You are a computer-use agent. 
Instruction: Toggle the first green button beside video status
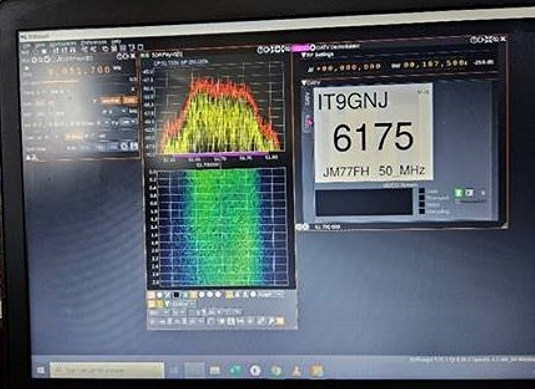coord(459,193)
